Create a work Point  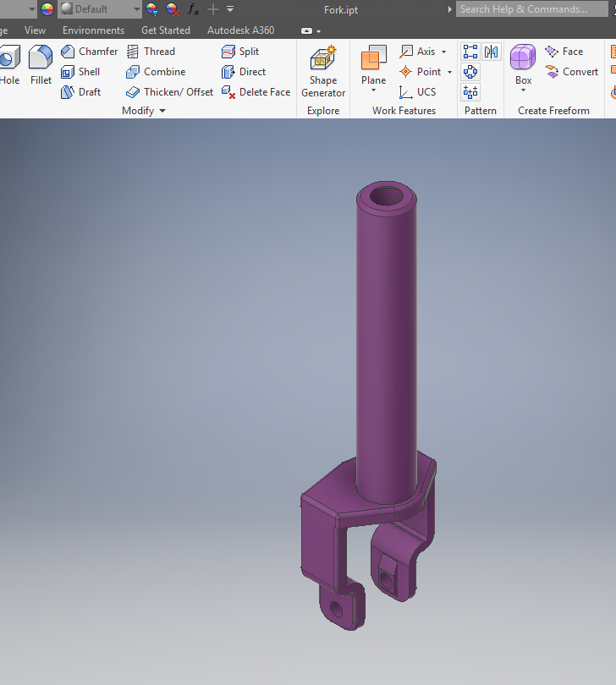point(421,72)
